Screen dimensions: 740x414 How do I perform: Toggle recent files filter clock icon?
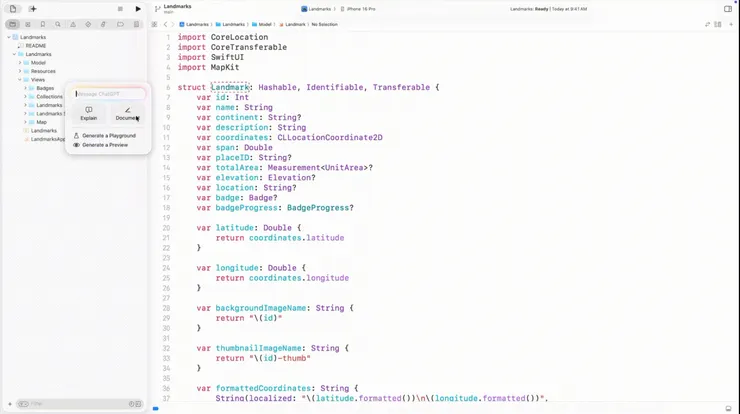click(132, 404)
